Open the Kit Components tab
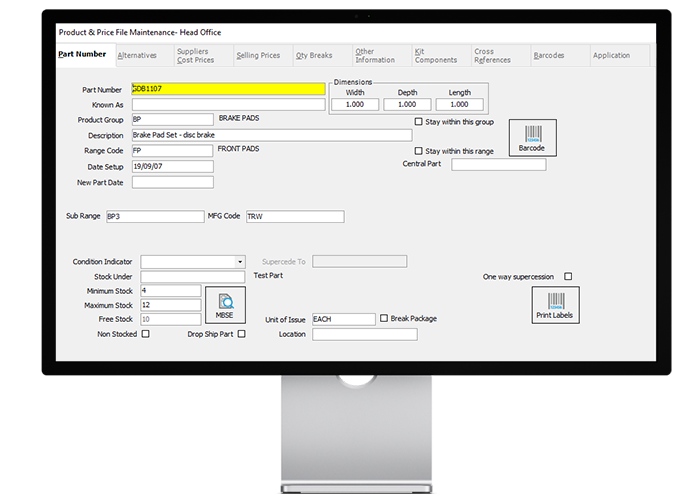695x503 pixels. [436, 55]
